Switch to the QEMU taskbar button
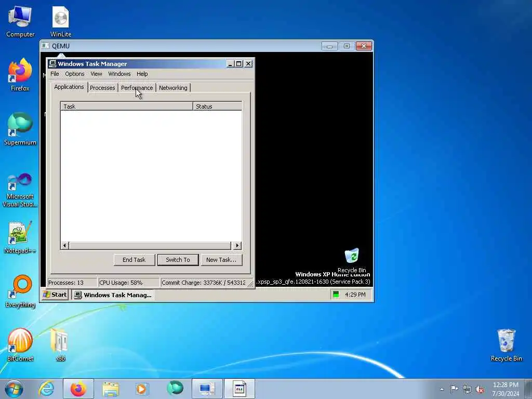 207,389
